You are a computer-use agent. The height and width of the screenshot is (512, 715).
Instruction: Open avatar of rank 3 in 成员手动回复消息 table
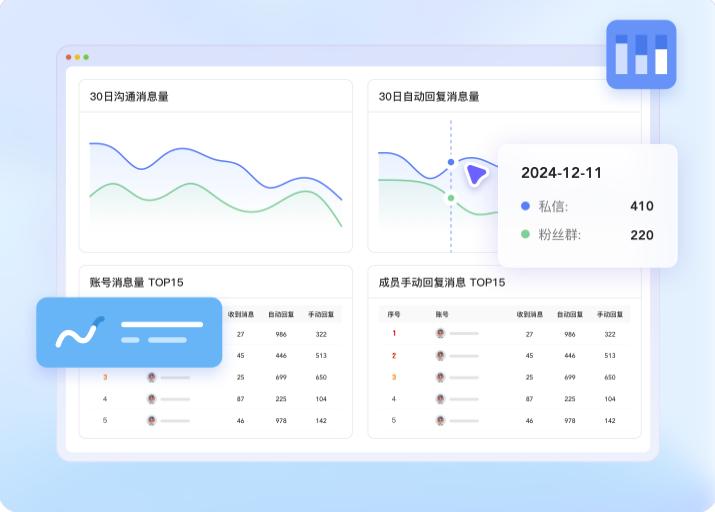(440, 377)
